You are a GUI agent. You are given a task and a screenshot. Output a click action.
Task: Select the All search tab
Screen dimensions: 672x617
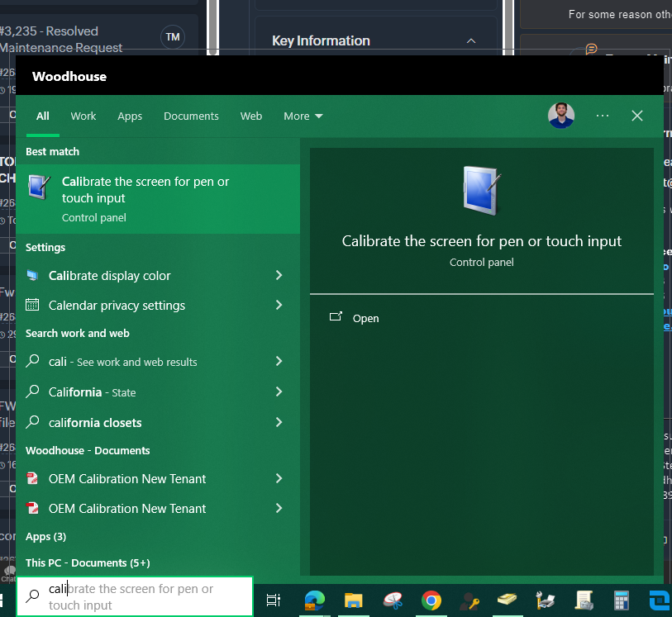43,116
